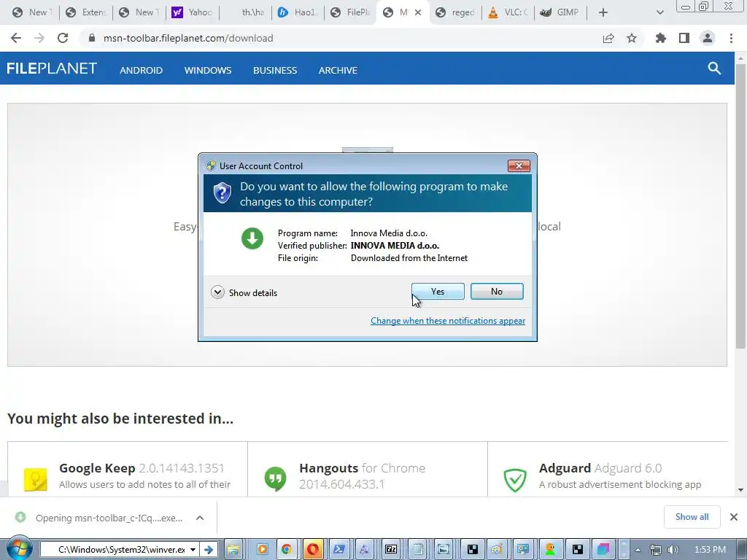
Task: Click the FilePlanet search magnifier icon
Action: point(713,69)
